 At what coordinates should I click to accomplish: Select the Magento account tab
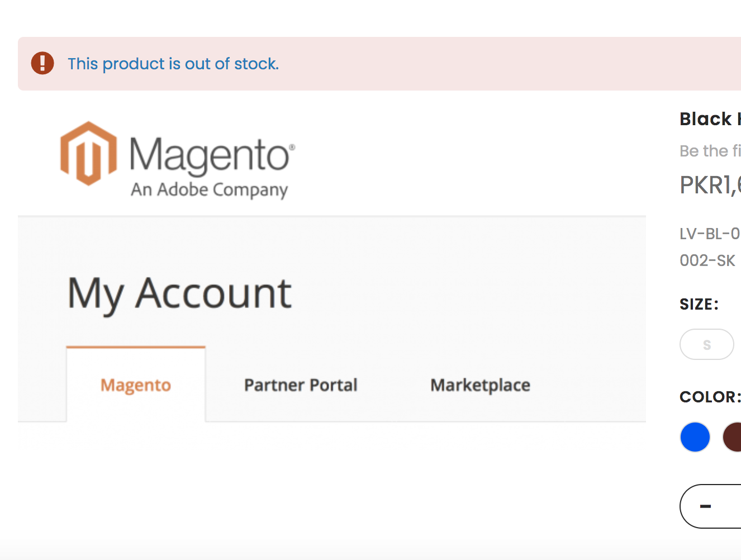[135, 385]
